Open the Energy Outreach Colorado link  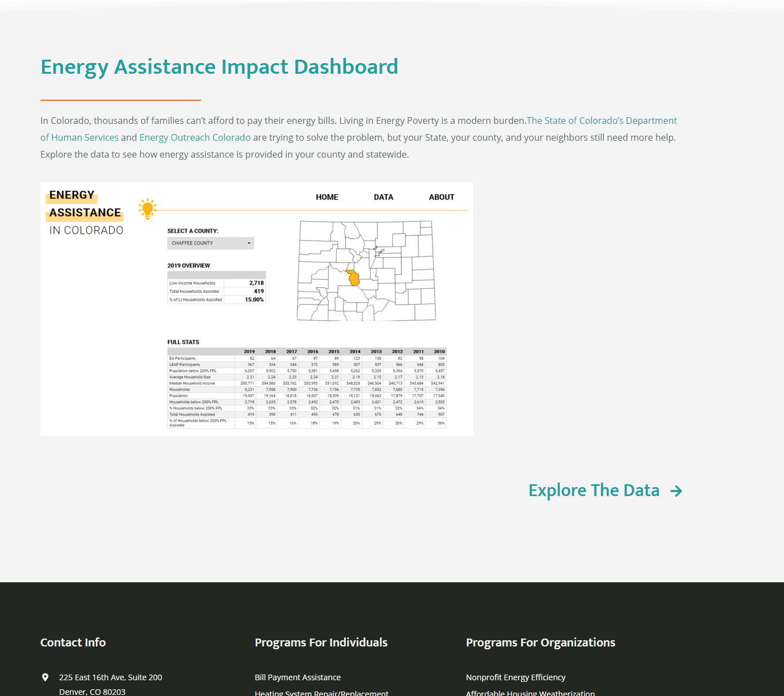click(195, 137)
